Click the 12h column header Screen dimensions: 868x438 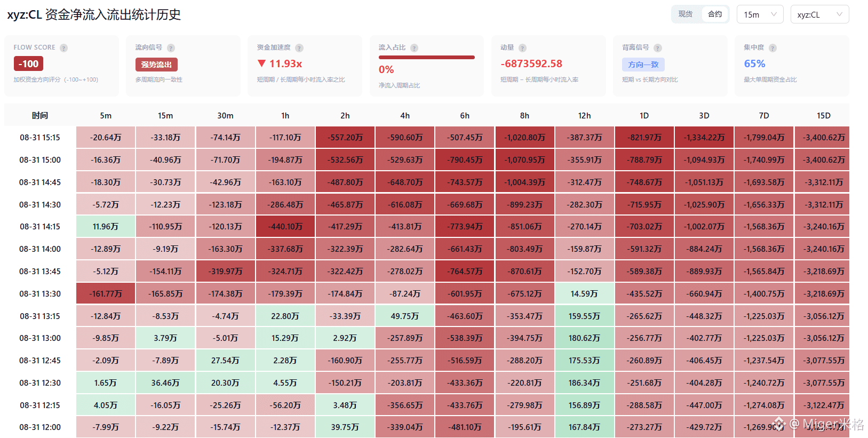[x=585, y=115]
